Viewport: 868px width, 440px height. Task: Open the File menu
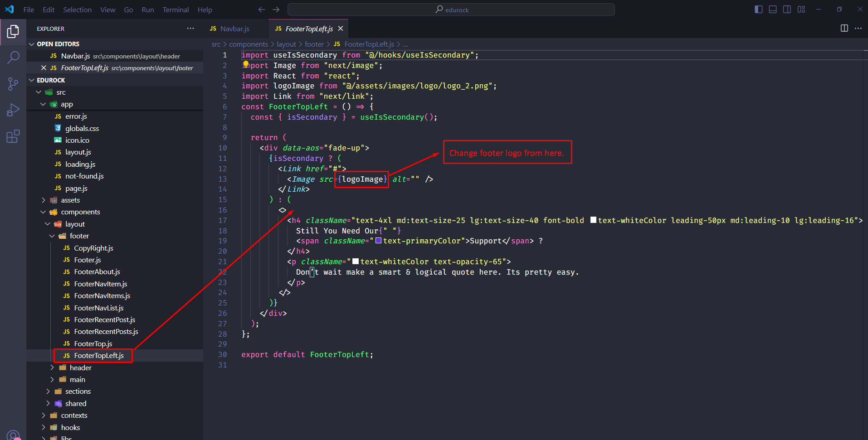click(x=29, y=10)
